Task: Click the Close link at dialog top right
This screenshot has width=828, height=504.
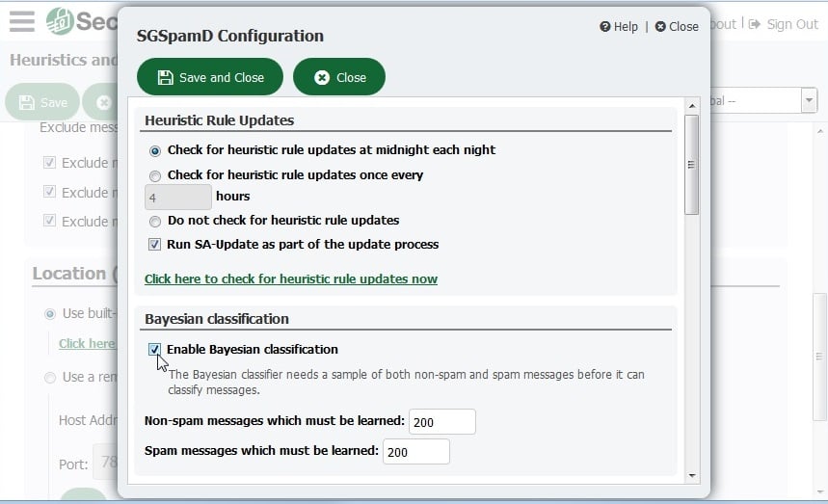Action: coord(677,26)
